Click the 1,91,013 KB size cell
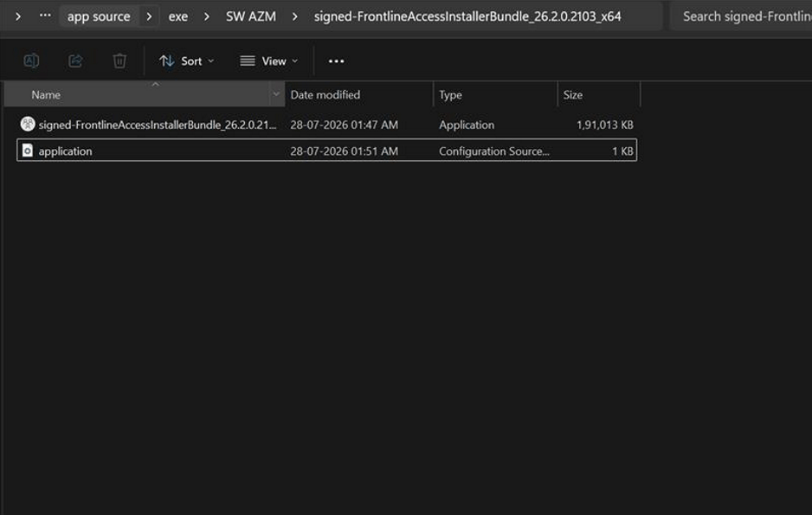The height and width of the screenshot is (515, 812). coord(604,125)
